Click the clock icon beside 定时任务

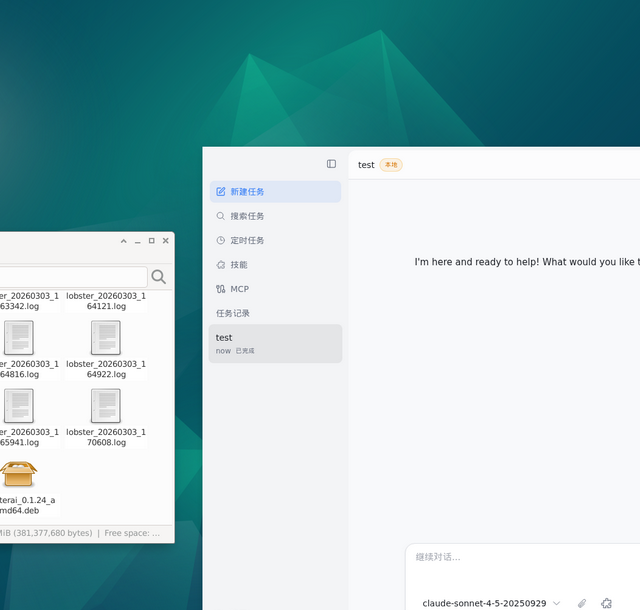[x=220, y=240]
